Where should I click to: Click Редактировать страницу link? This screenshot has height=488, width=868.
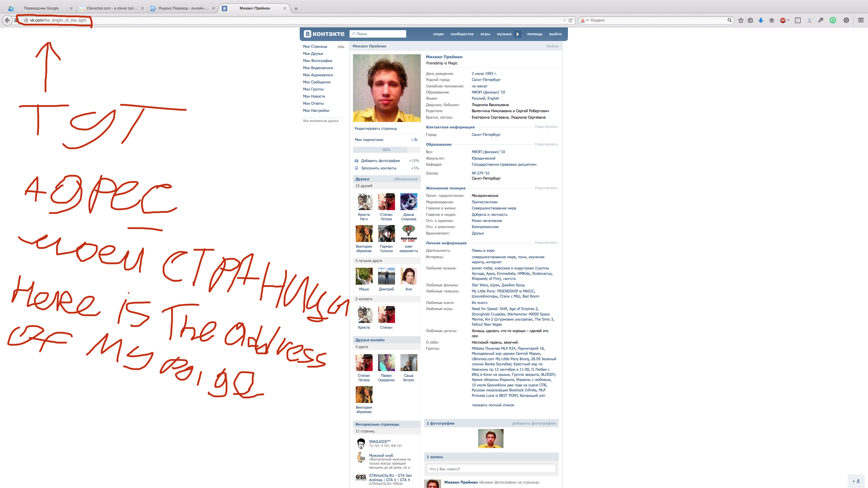(376, 128)
